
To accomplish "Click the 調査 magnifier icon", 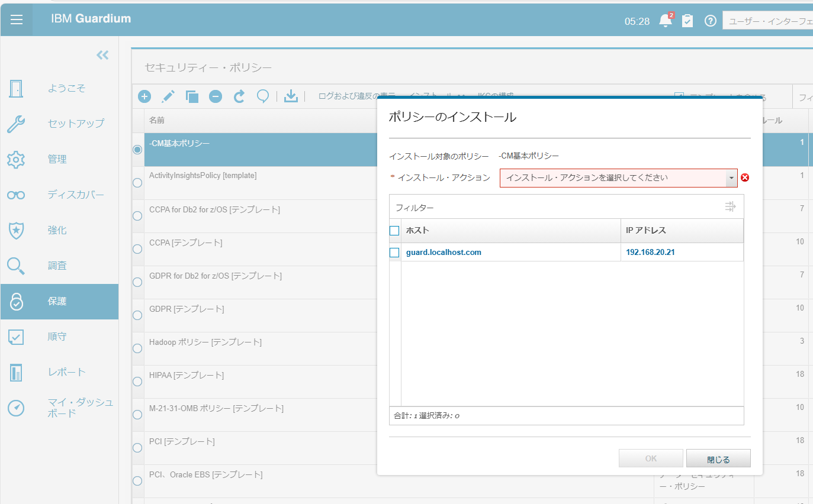I will click(x=16, y=266).
